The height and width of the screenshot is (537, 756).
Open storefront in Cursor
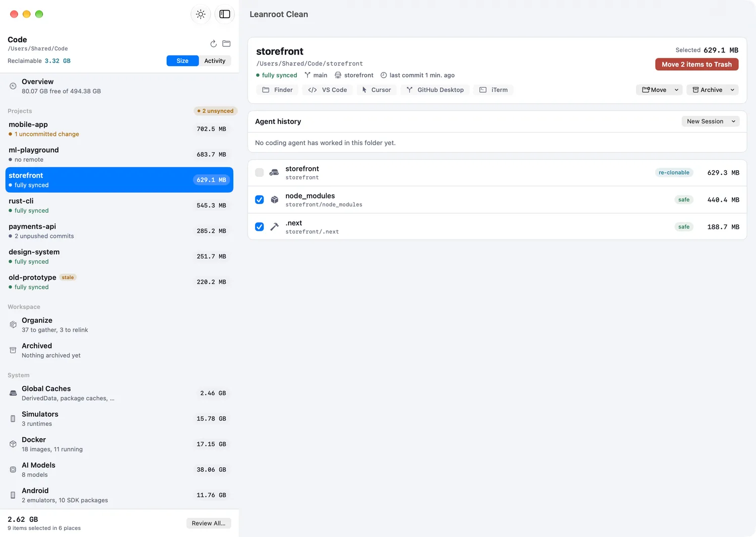[x=376, y=90]
